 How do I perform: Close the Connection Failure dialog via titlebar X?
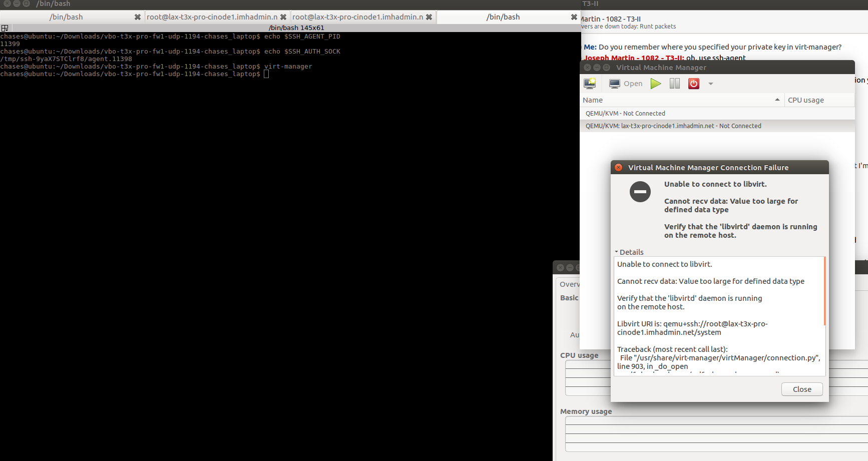(x=619, y=168)
